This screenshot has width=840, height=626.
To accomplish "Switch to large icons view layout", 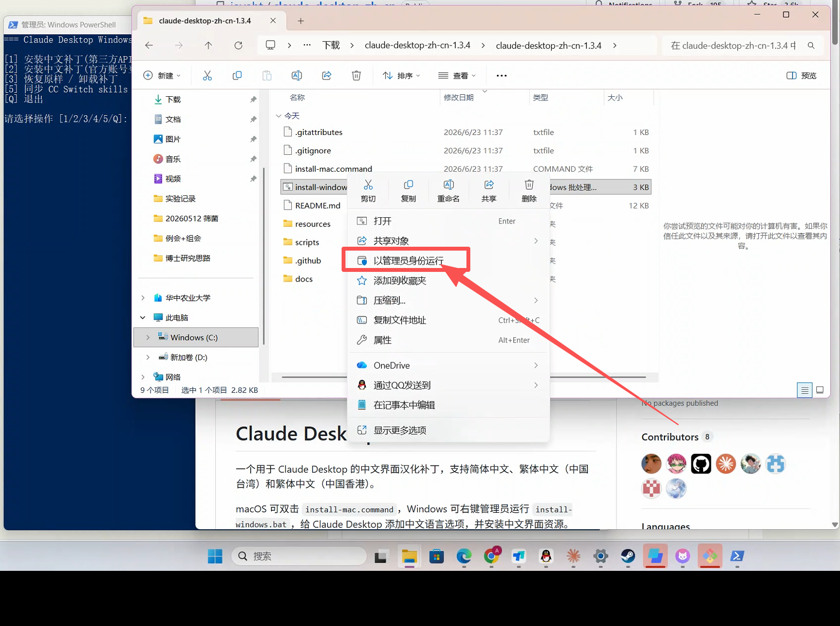I will (x=820, y=390).
